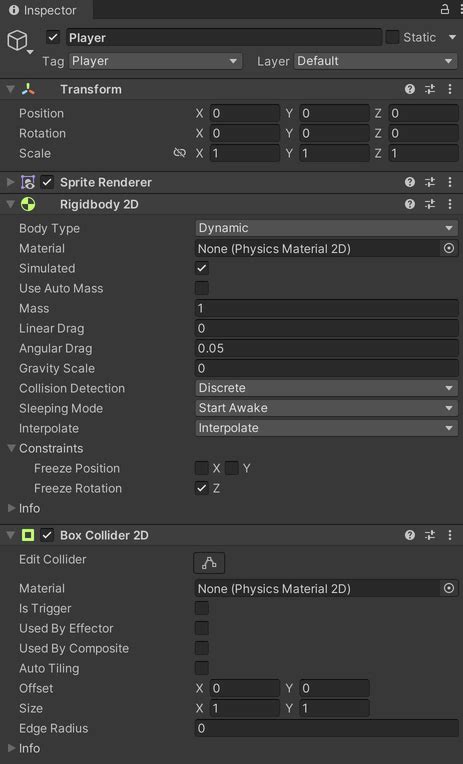Screen dimensions: 463x764
Task: Enable the Auto Tiling checkbox
Action: [201, 668]
